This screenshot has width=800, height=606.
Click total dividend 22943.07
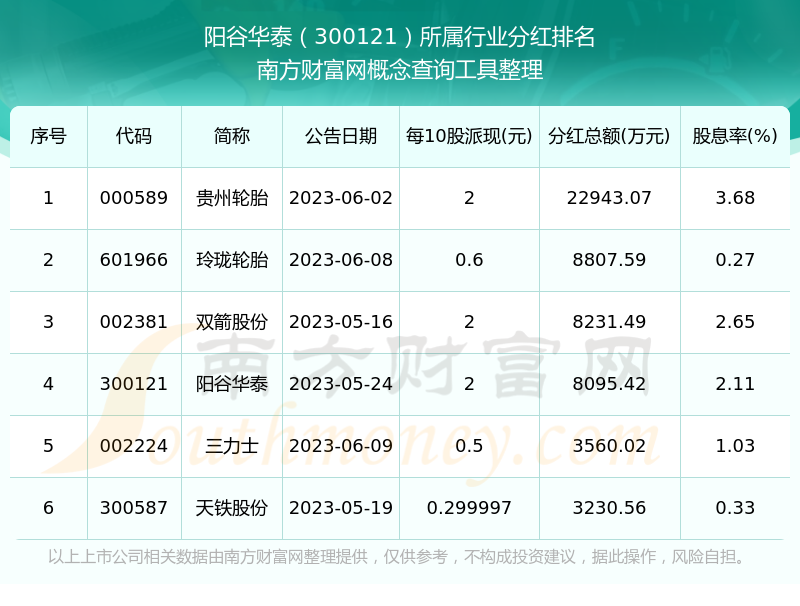click(609, 198)
